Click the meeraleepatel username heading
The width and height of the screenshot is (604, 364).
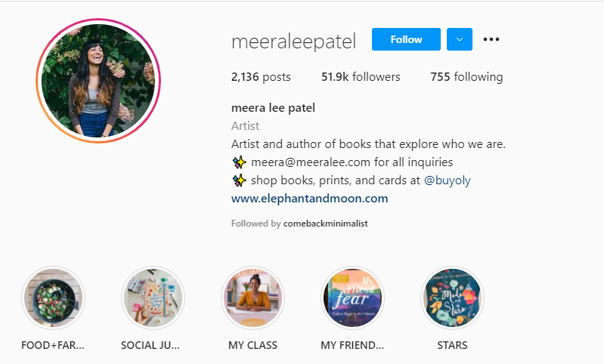click(293, 41)
